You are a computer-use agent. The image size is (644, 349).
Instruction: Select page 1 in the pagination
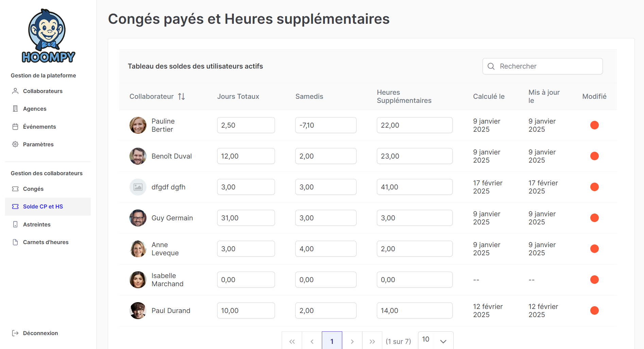pos(332,341)
